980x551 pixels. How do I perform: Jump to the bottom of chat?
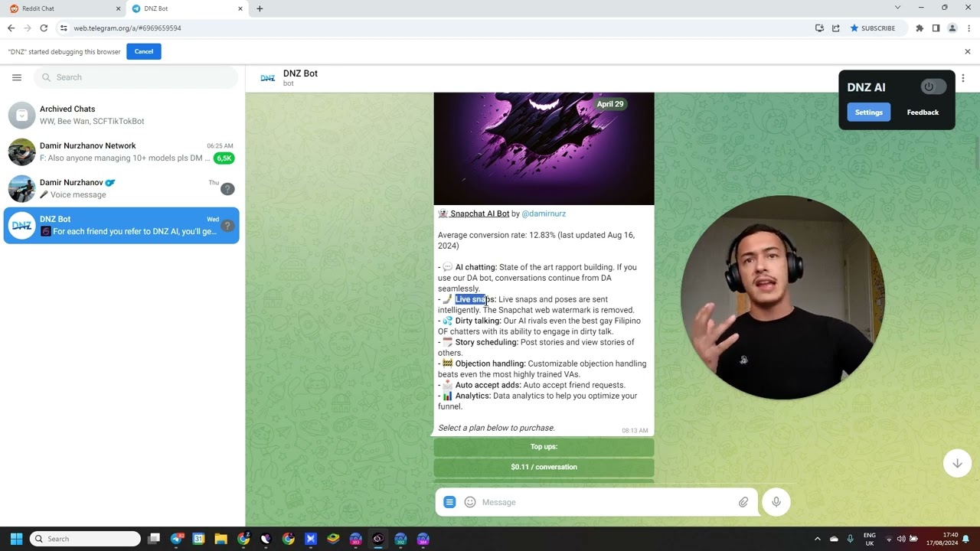pos(957,463)
